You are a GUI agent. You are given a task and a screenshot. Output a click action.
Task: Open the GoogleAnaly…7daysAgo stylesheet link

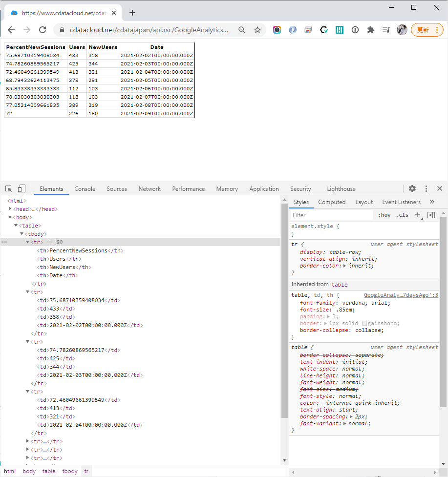[x=401, y=295]
